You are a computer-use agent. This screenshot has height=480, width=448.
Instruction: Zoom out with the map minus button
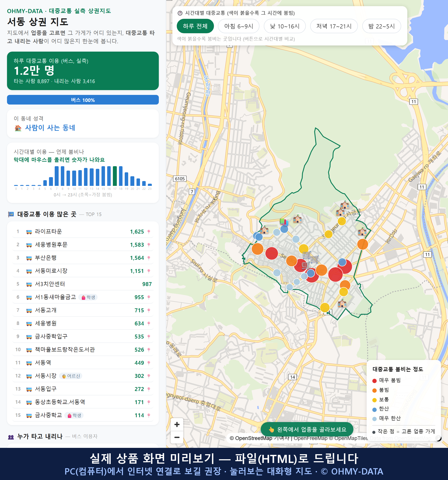(x=177, y=437)
